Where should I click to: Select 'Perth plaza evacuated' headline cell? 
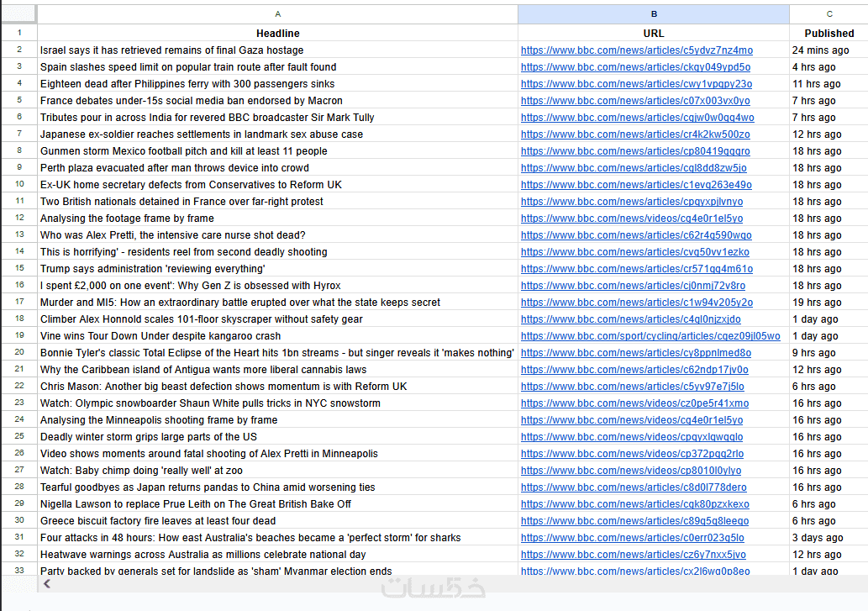277,168
